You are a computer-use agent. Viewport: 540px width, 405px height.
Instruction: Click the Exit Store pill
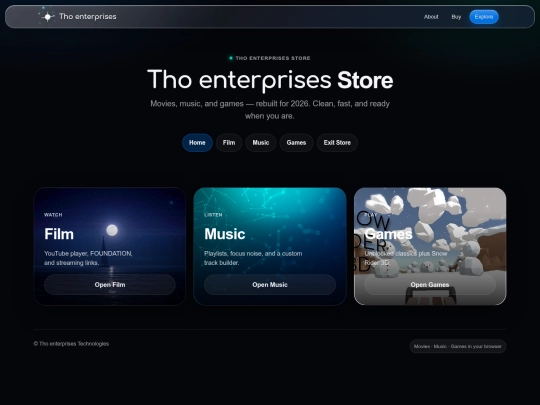click(x=337, y=143)
